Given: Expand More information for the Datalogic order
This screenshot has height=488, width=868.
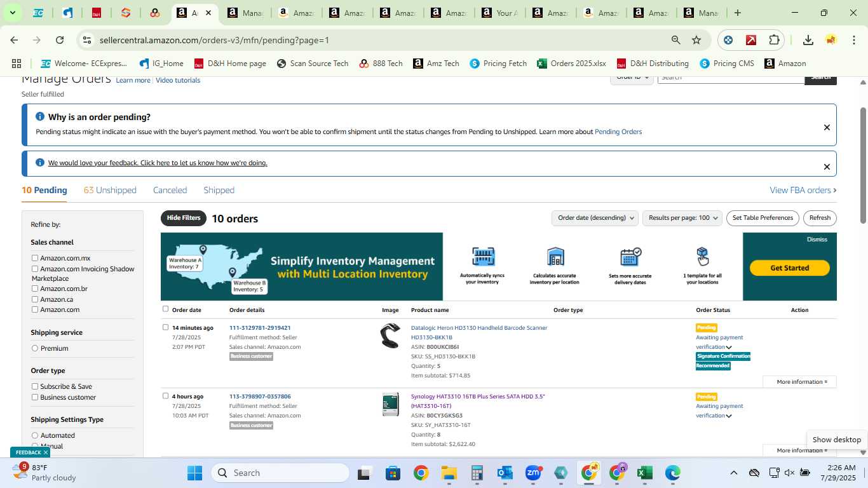Looking at the screenshot, I should tap(800, 382).
